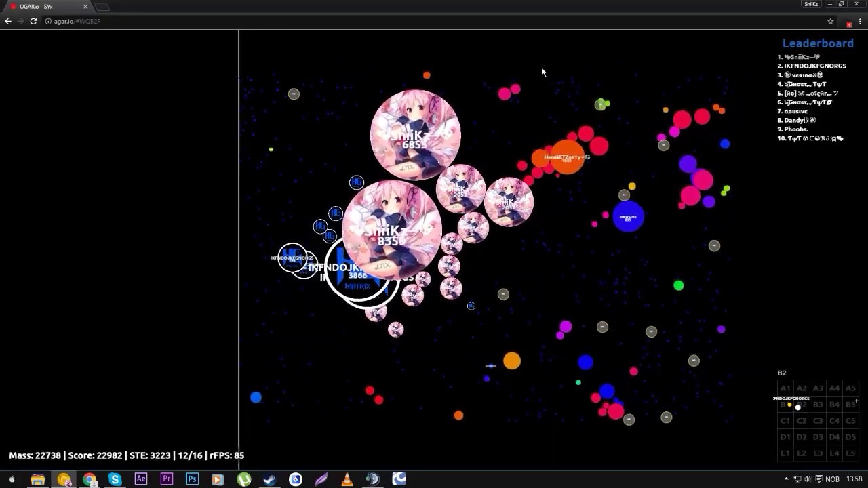Viewport: 868px width, 488px height.
Task: Click the minimap sector C3
Action: pyautogui.click(x=818, y=421)
